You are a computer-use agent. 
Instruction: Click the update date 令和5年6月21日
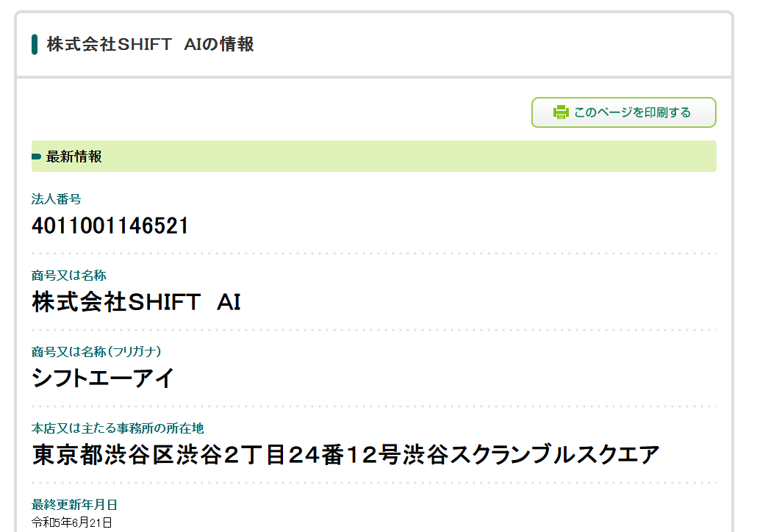coord(71,522)
